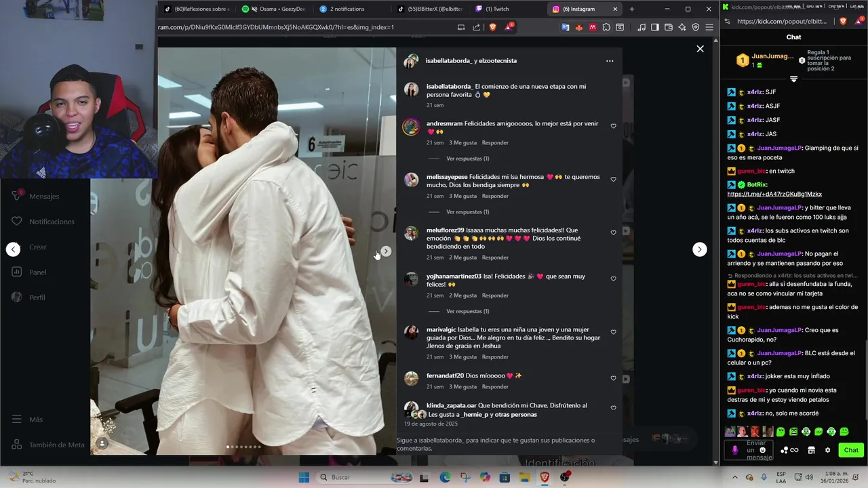The width and height of the screenshot is (868, 488).
Task: Reply to andresmram's comment
Action: pos(495,143)
